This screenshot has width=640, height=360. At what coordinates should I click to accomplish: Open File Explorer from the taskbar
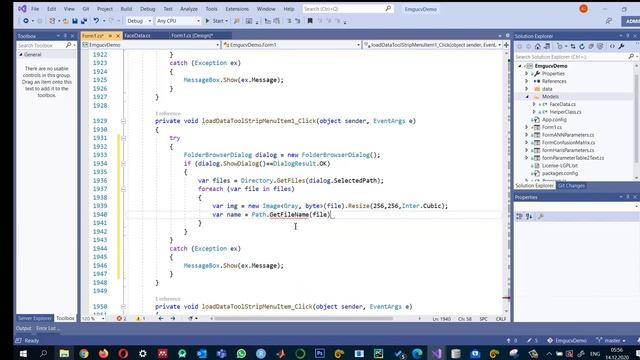pos(64,353)
